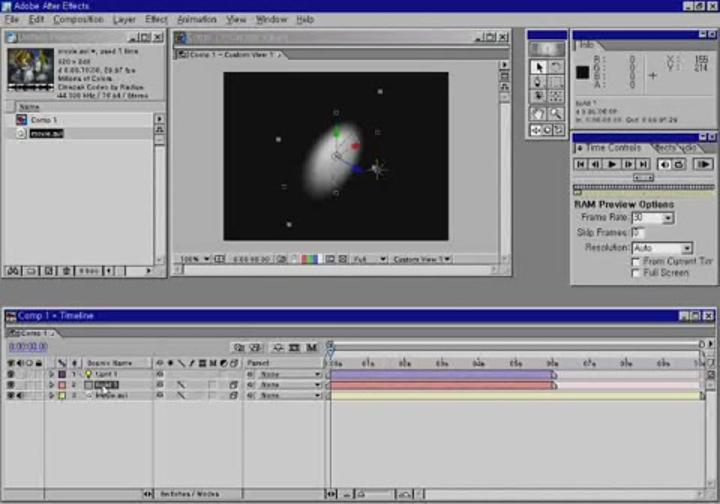Select the Rectangle Mask tool
Viewport: 720px width, 504px height.
click(x=556, y=82)
